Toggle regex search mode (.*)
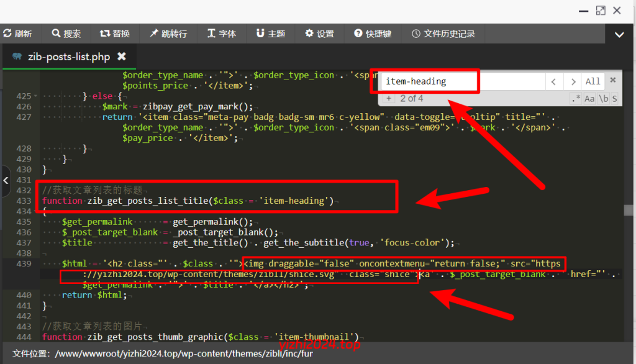Screen dimensions: 636x364 pyautogui.click(x=576, y=99)
